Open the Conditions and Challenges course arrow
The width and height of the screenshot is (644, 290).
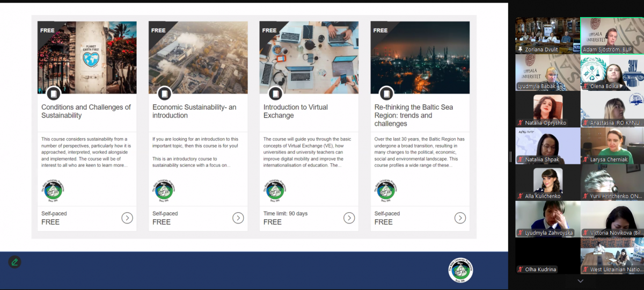pos(127,218)
